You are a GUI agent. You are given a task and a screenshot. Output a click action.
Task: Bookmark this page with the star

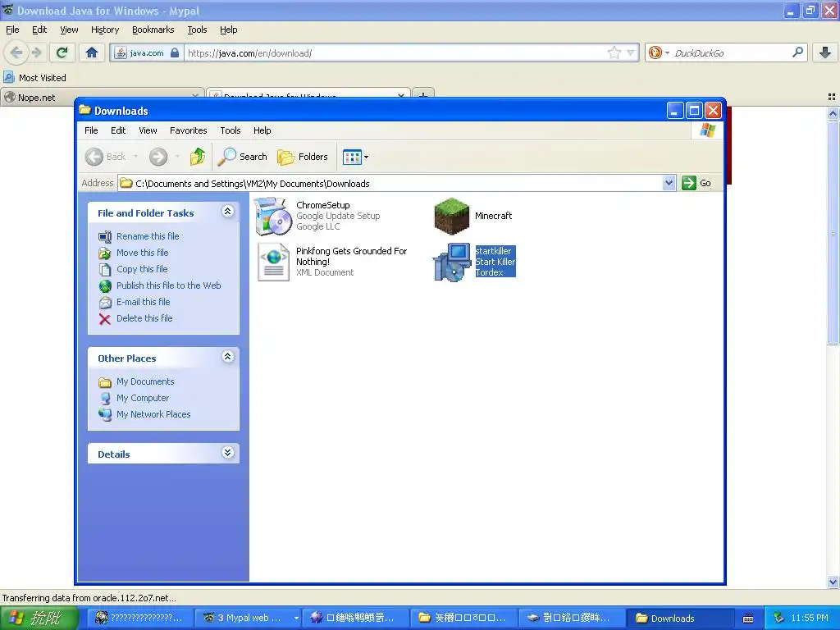coord(614,52)
